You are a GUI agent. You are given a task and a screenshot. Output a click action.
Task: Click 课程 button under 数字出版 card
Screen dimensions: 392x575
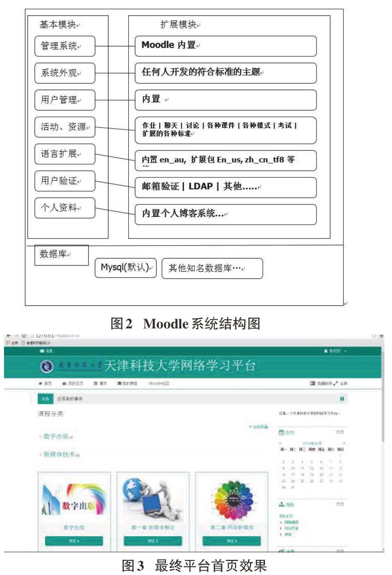point(74,541)
